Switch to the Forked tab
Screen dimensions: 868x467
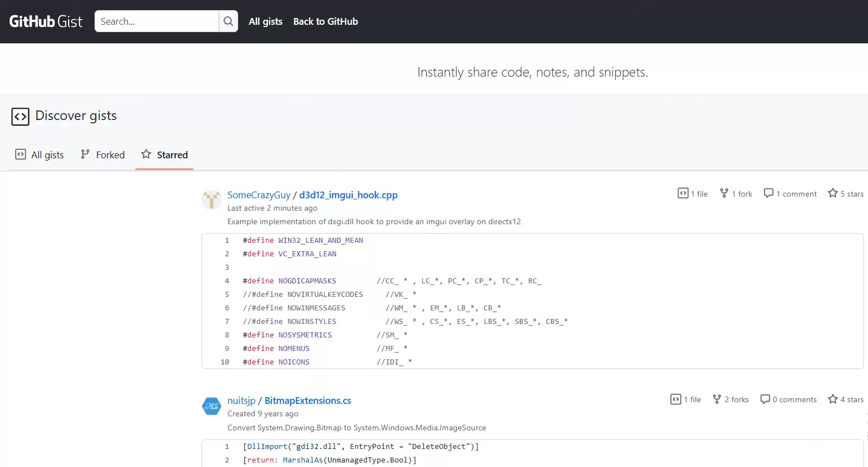point(102,155)
